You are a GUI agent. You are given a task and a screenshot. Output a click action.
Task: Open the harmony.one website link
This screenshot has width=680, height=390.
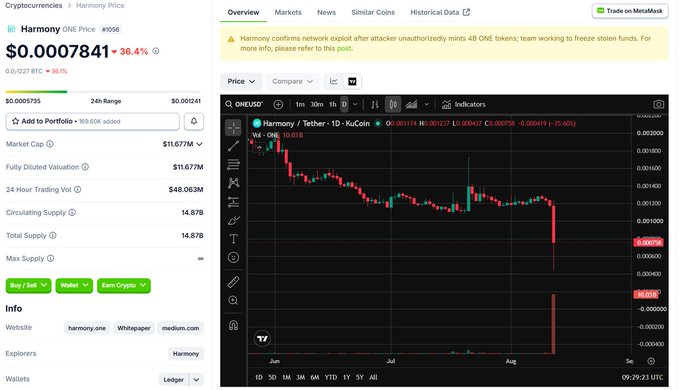click(x=87, y=328)
